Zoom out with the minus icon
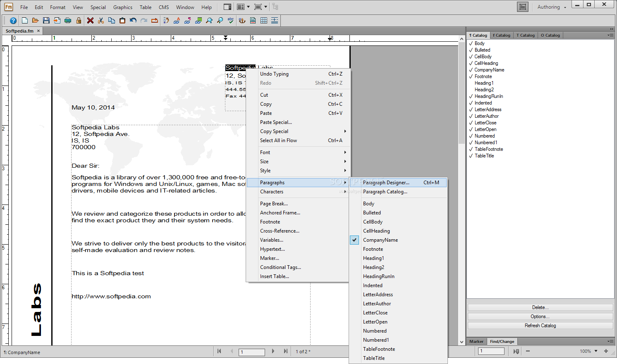617x364 pixels. point(528,351)
